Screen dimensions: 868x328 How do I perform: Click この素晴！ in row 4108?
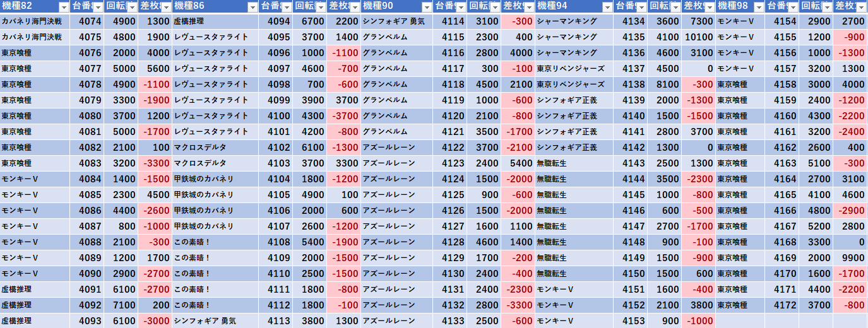(192, 242)
